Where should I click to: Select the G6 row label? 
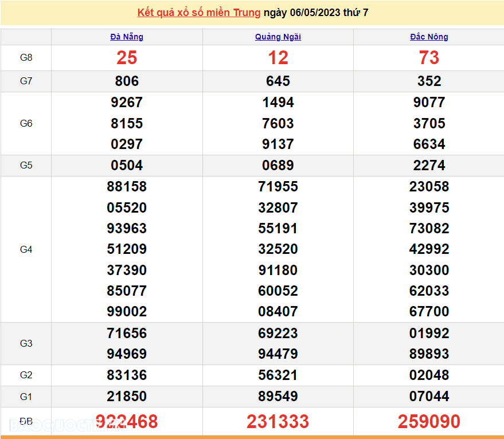coord(26,123)
